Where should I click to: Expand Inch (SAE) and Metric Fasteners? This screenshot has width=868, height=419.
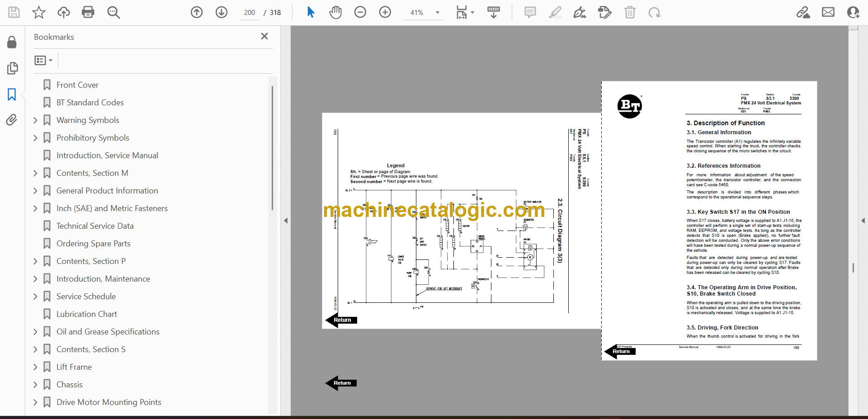tap(35, 208)
